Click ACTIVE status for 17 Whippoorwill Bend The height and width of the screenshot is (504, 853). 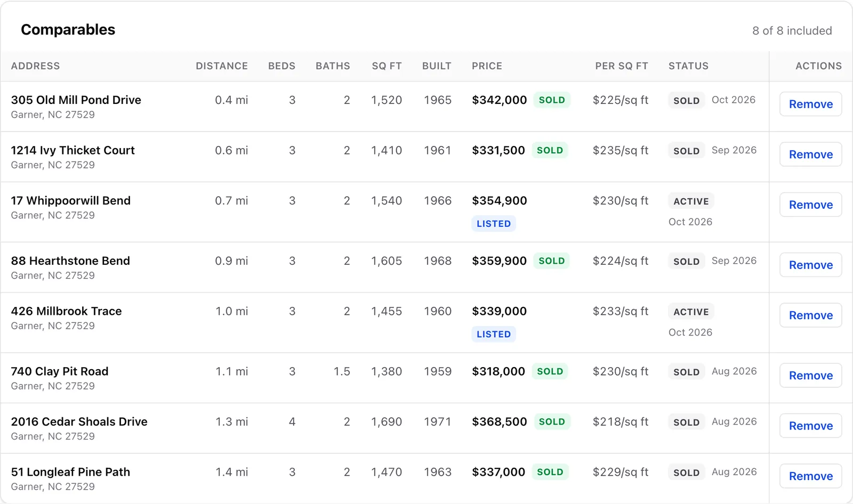(691, 201)
